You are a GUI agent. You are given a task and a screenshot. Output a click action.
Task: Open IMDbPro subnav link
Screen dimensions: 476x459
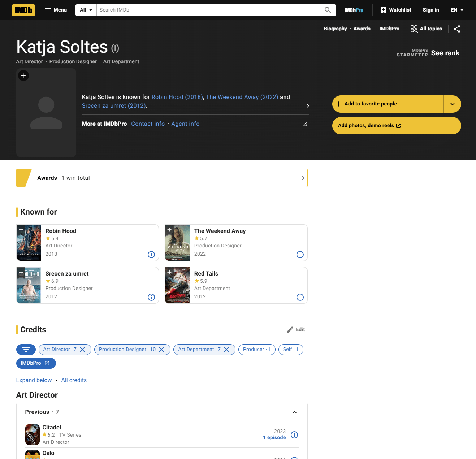tap(389, 29)
